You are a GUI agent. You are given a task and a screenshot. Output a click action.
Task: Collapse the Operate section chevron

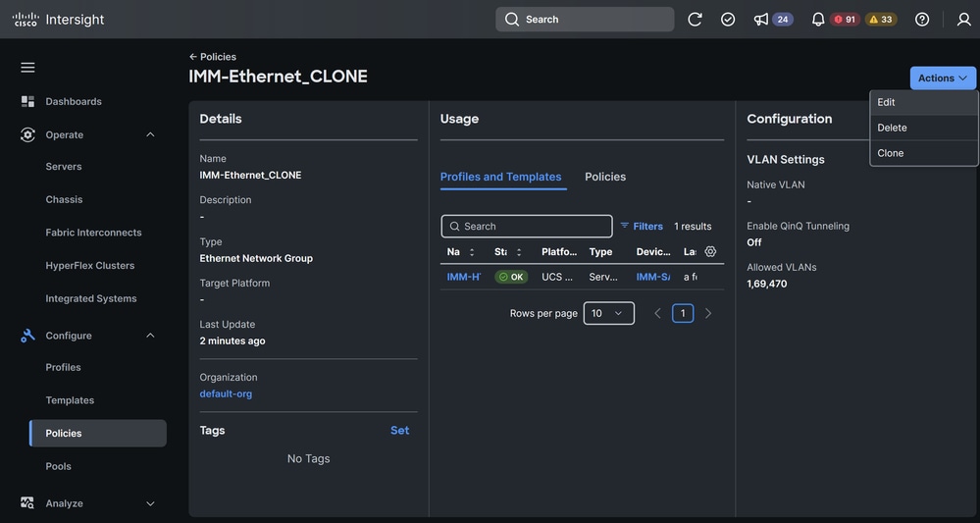150,135
